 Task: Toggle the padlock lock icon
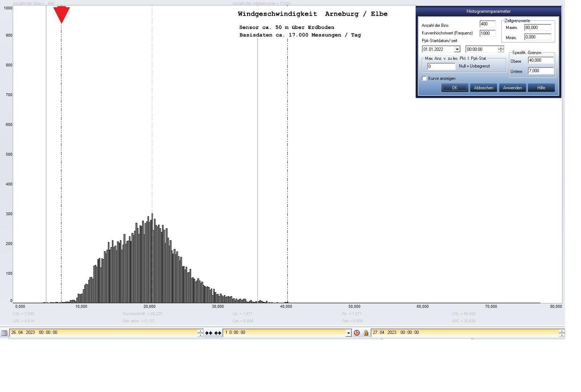[366, 333]
